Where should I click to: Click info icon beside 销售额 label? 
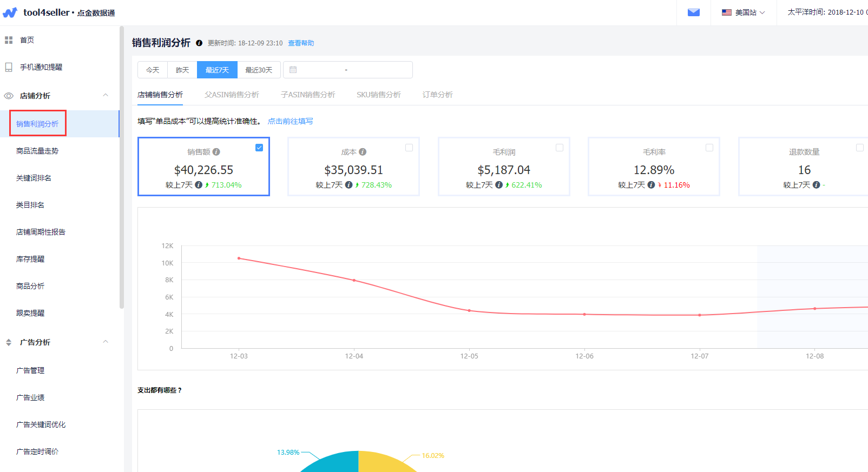(216, 152)
